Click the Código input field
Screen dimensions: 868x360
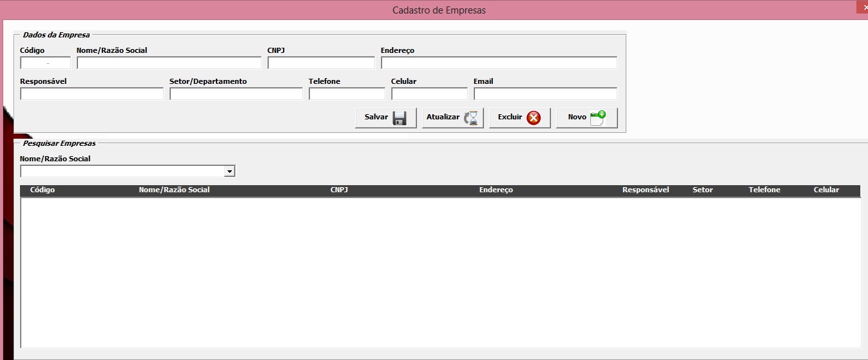[x=46, y=63]
